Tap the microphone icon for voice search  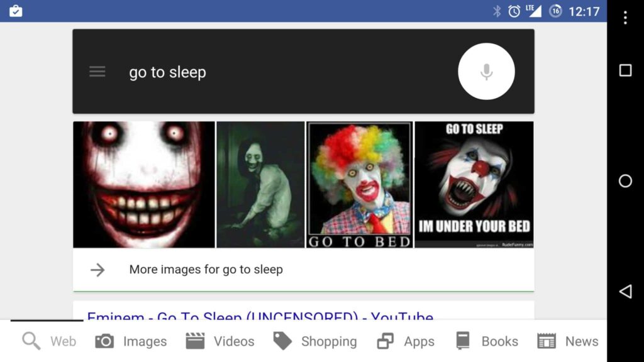(486, 71)
